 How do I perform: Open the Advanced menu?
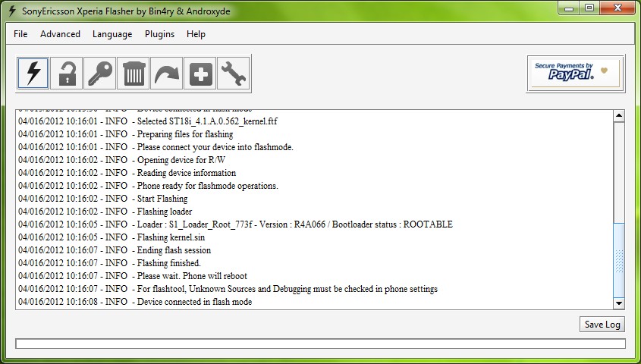[60, 34]
